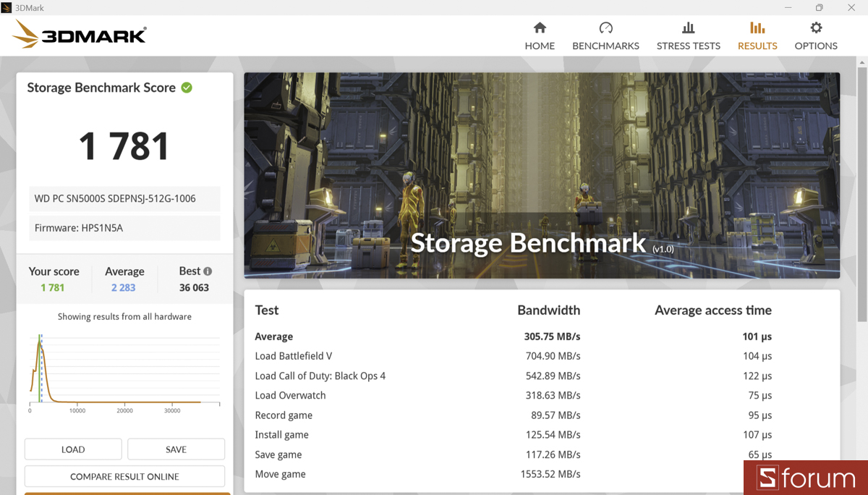Click the green verified checkmark beside the score
This screenshot has height=495, width=868.
(x=187, y=88)
